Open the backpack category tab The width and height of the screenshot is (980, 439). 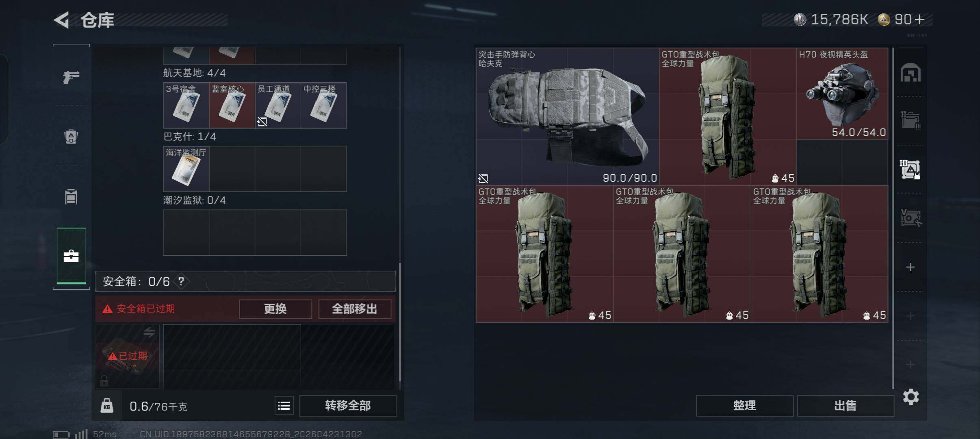(71, 137)
